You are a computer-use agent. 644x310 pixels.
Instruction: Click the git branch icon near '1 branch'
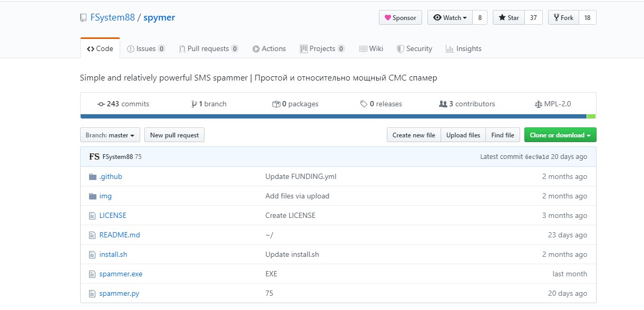[x=194, y=104]
